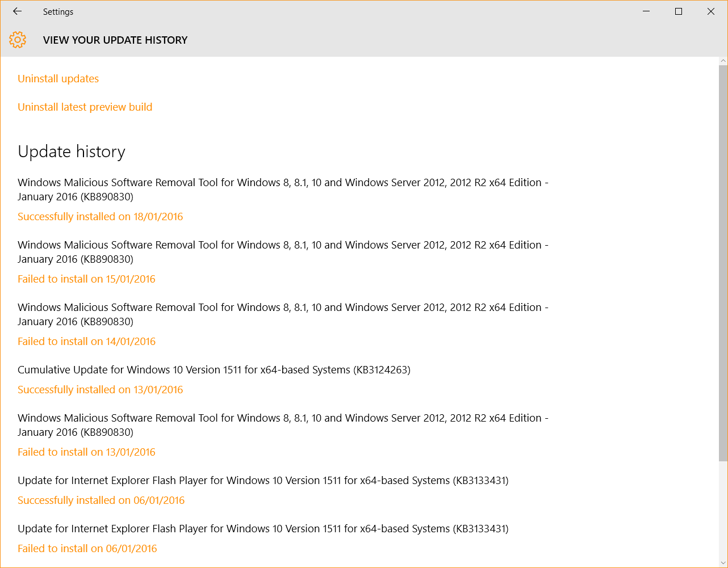The width and height of the screenshot is (728, 568).
Task: Click VIEW YOUR UPDATE HISTORY title
Action: click(x=115, y=40)
